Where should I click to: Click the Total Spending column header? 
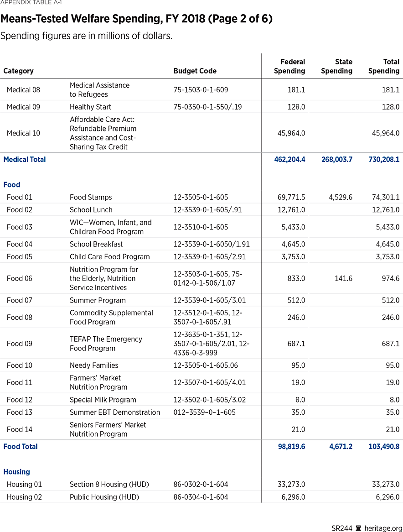pyautogui.click(x=384, y=66)
